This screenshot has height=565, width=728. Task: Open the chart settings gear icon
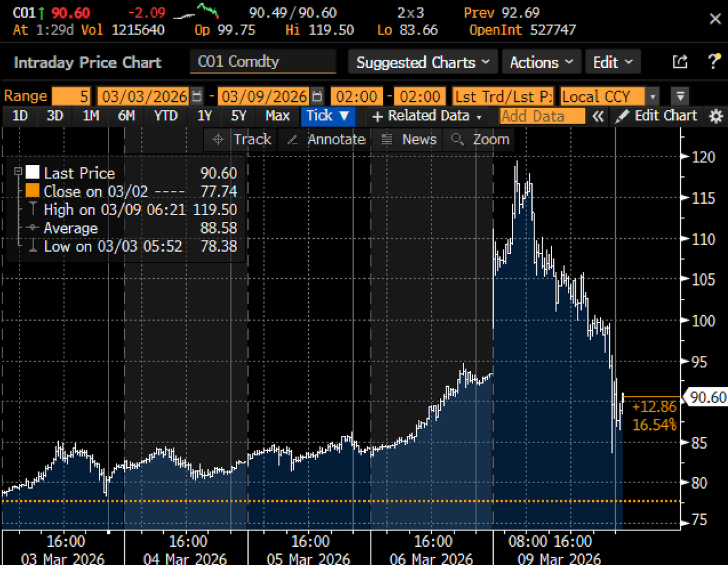point(716,116)
